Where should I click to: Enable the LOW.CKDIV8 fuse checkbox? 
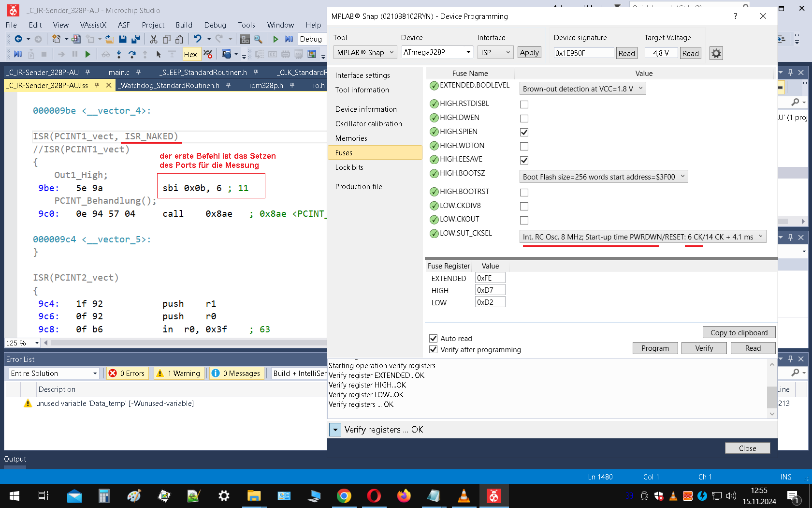point(524,207)
